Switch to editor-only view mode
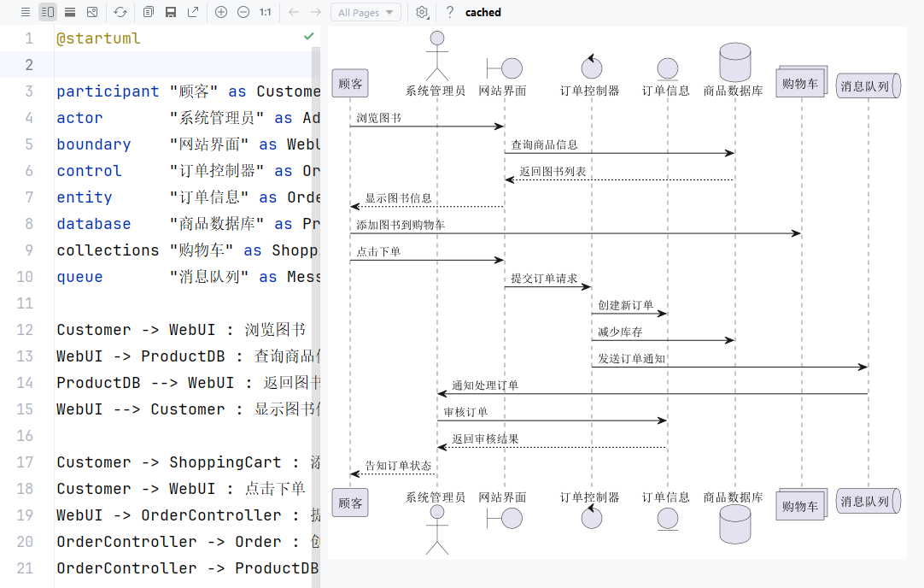This screenshot has width=924, height=588. (x=25, y=13)
